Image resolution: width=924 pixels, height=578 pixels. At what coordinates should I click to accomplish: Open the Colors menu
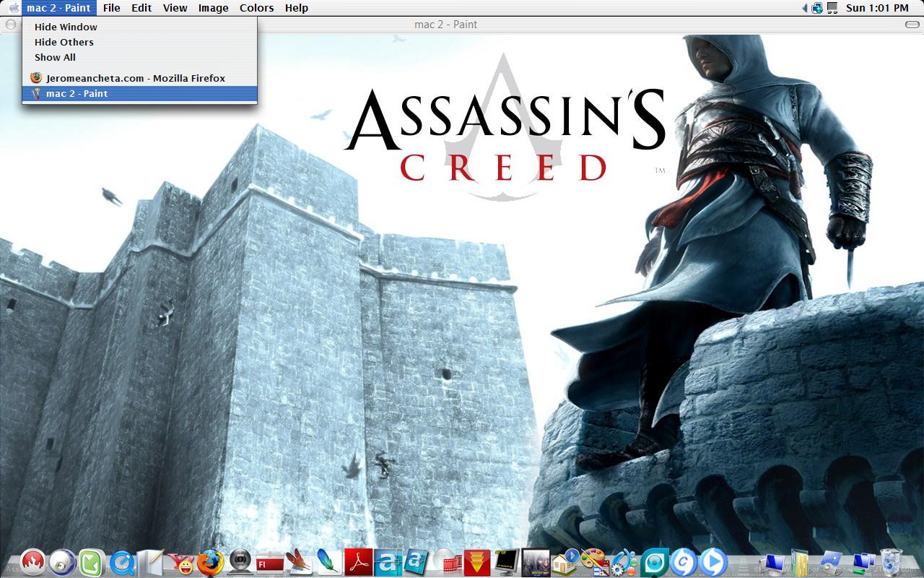pos(257,8)
